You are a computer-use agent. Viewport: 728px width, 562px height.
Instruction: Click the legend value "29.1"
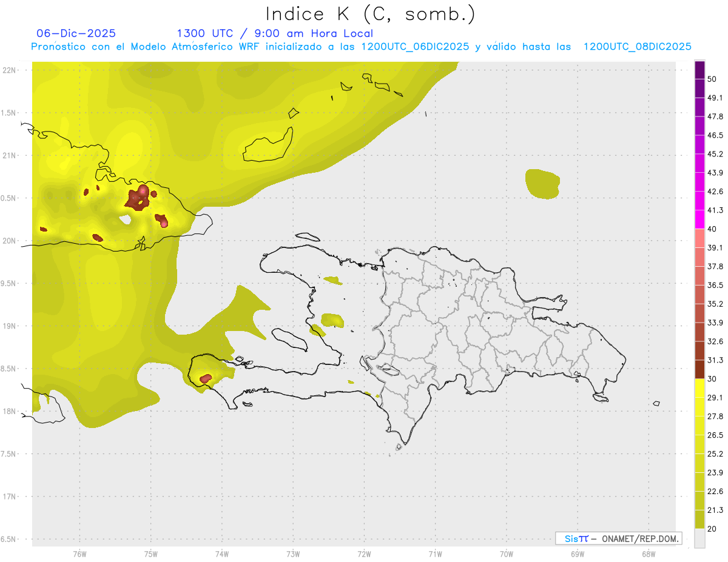click(715, 398)
